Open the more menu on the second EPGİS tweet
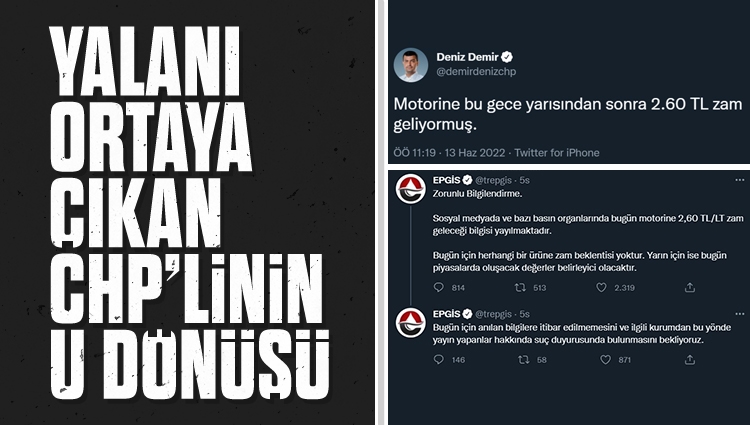The height and width of the screenshot is (425, 750). [x=739, y=314]
